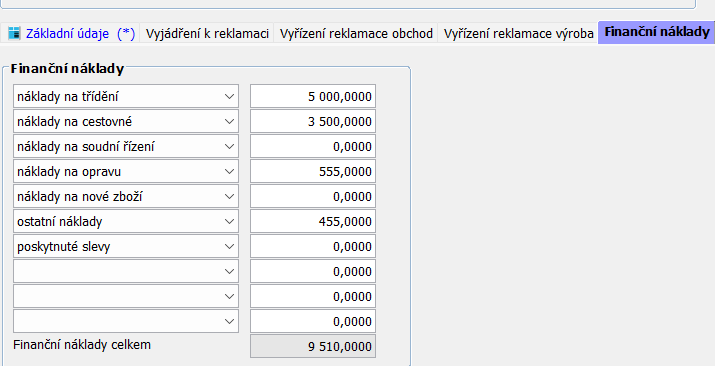Select the Vyřízení reklamace výroba tab
The image size is (715, 366).
pos(518,33)
